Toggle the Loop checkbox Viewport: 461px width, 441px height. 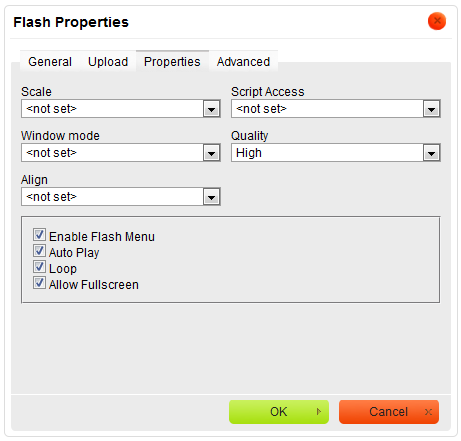pyautogui.click(x=39, y=267)
